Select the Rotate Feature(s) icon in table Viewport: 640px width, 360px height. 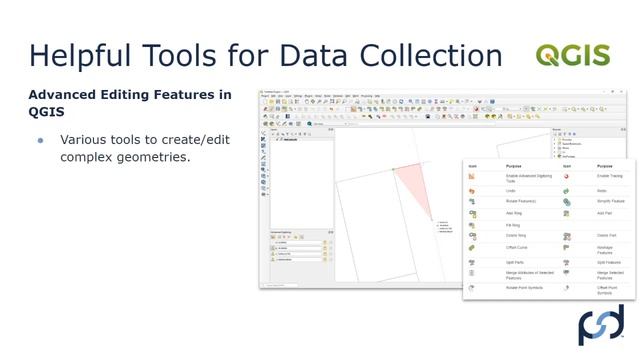472,201
